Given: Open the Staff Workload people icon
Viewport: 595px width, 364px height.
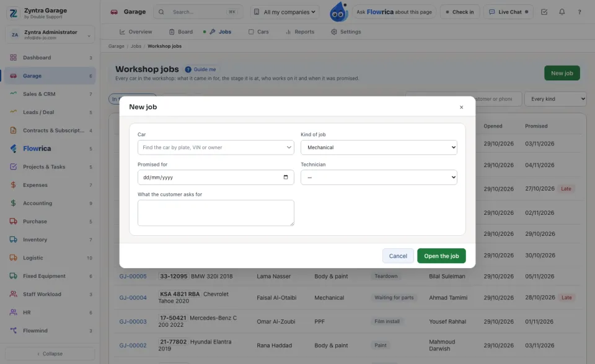Looking at the screenshot, I should [x=13, y=294].
